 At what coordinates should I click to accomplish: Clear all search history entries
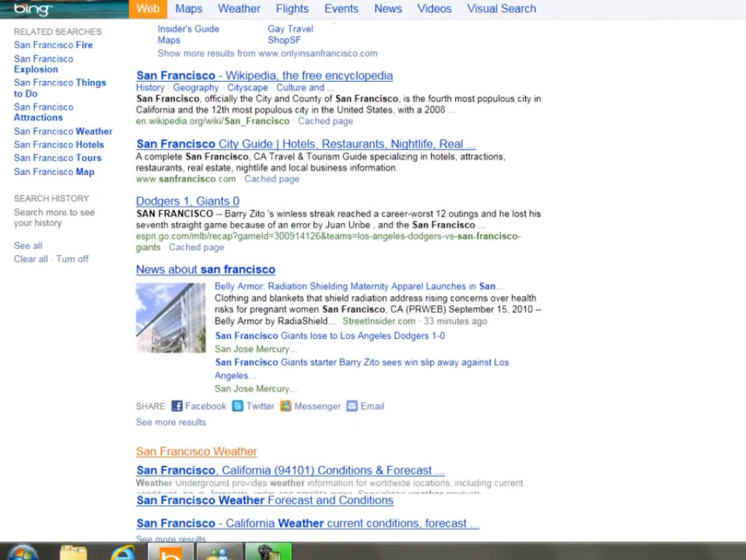point(30,259)
